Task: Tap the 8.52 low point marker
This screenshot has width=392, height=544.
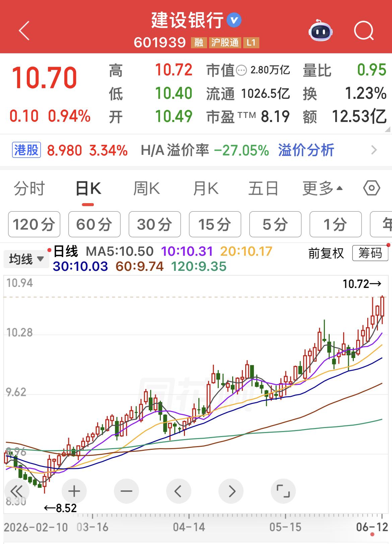Action: pyautogui.click(x=61, y=508)
